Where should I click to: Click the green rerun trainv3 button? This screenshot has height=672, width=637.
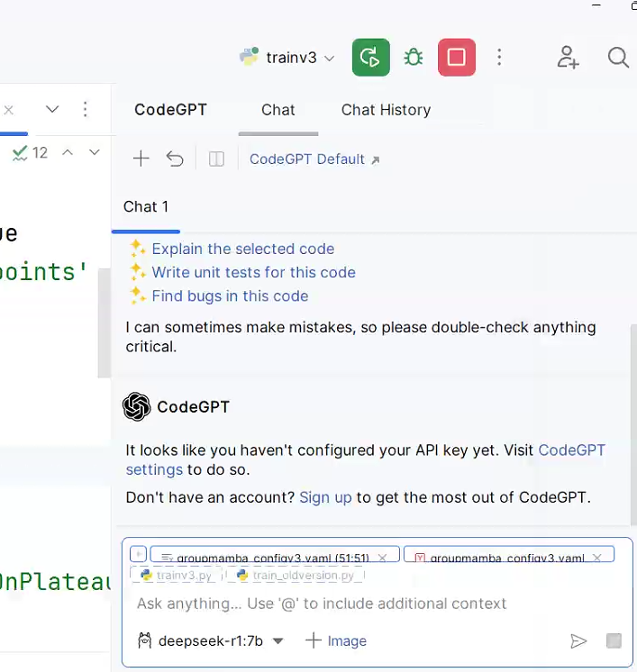tap(371, 58)
